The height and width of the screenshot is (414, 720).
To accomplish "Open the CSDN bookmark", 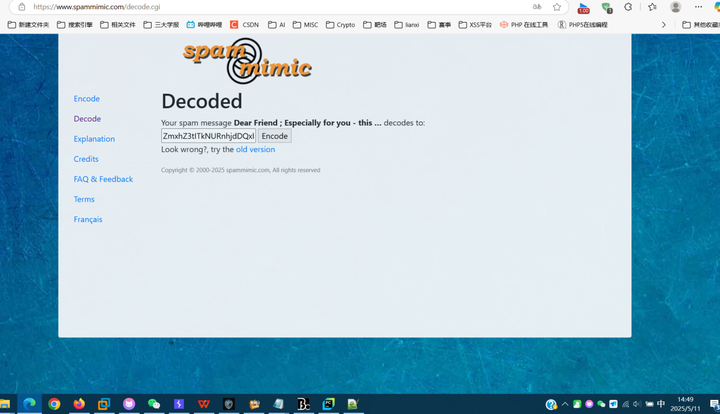I will tap(244, 25).
